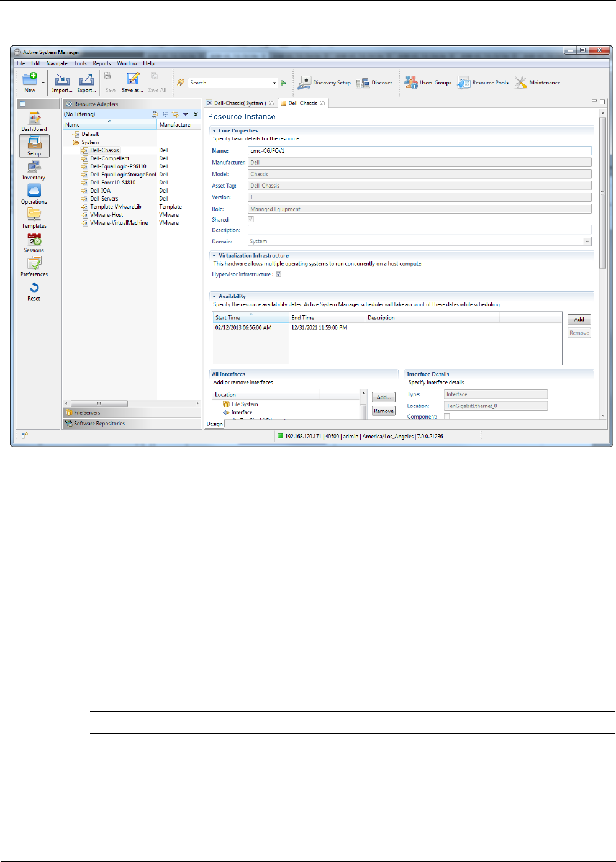This screenshot has width=616, height=862.
Task: Open the Tools menu
Action: point(80,63)
